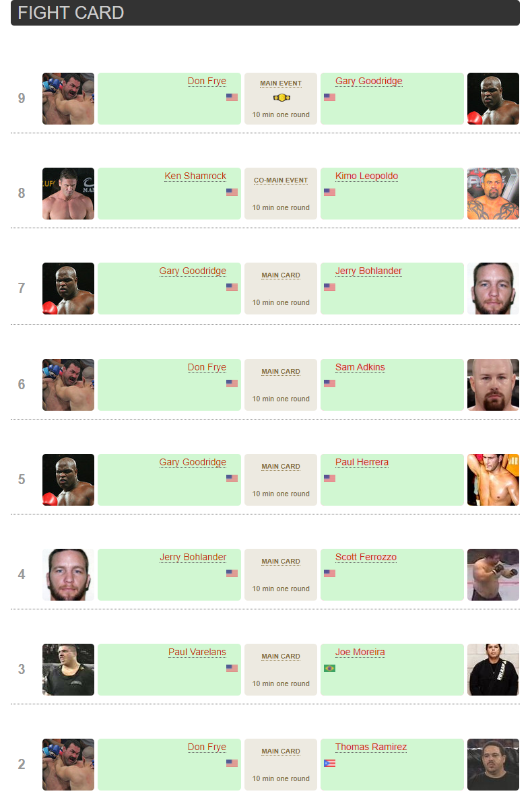
Task: Click the Co-Main Event label
Action: [x=281, y=180]
